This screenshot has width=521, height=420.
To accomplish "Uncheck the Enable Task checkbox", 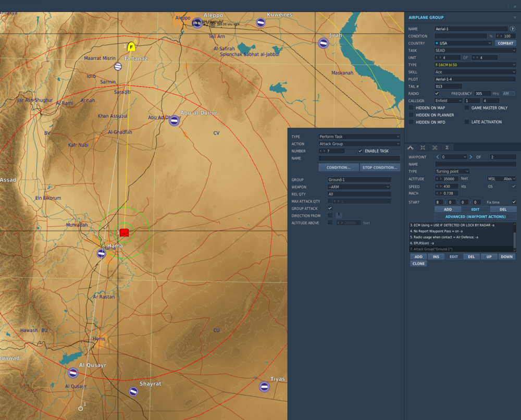I will (360, 151).
